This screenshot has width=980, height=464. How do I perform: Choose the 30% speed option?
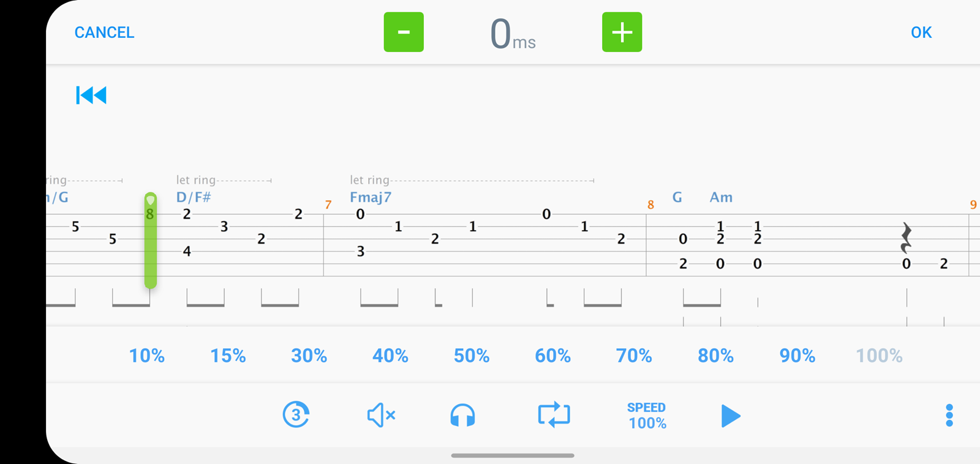309,356
